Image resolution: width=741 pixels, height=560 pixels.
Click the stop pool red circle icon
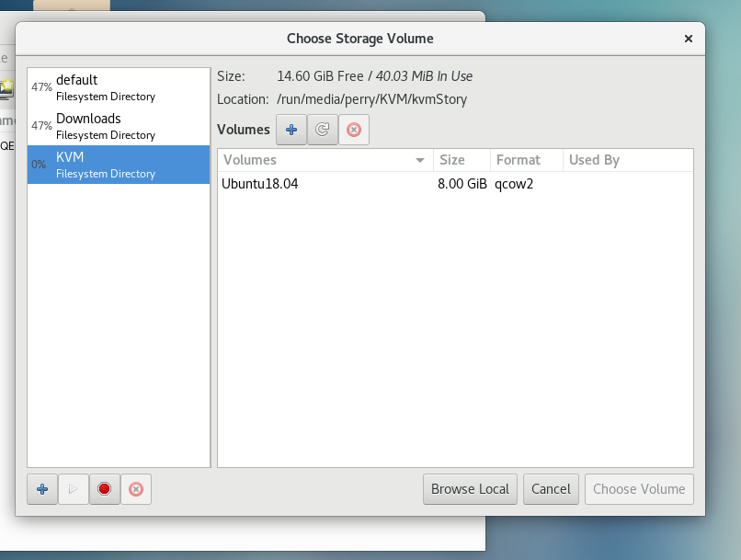104,489
